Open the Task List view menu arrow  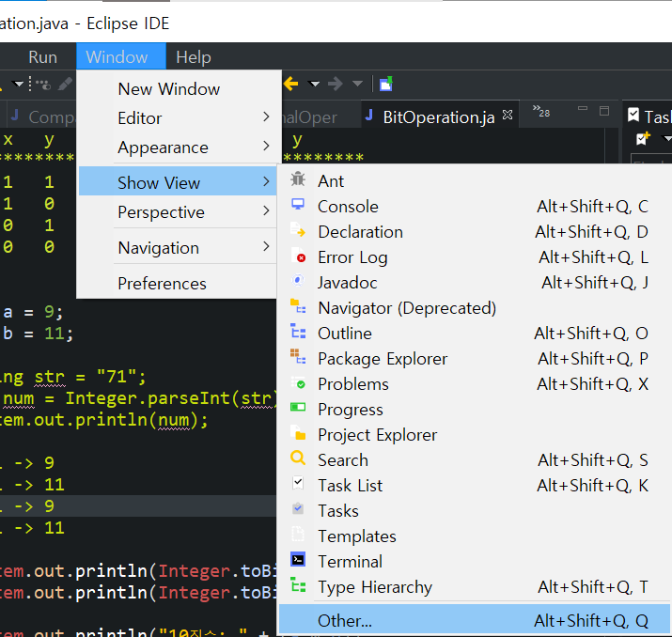tap(667, 138)
